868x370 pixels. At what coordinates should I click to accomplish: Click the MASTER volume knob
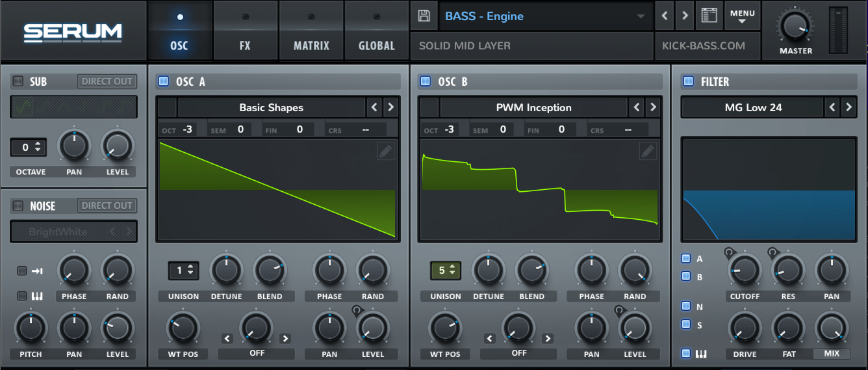[x=795, y=26]
